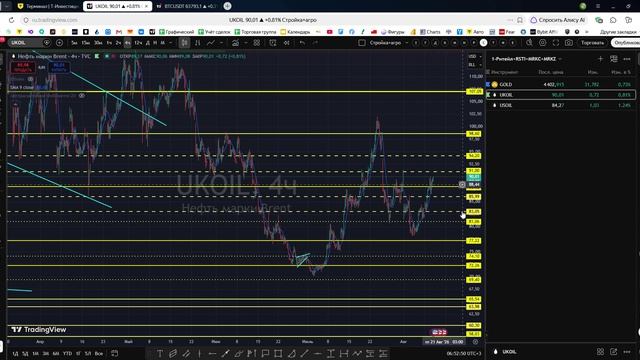The image size is (640, 360).
Task: Select the GOLD row in watchlist
Action: (x=561, y=84)
